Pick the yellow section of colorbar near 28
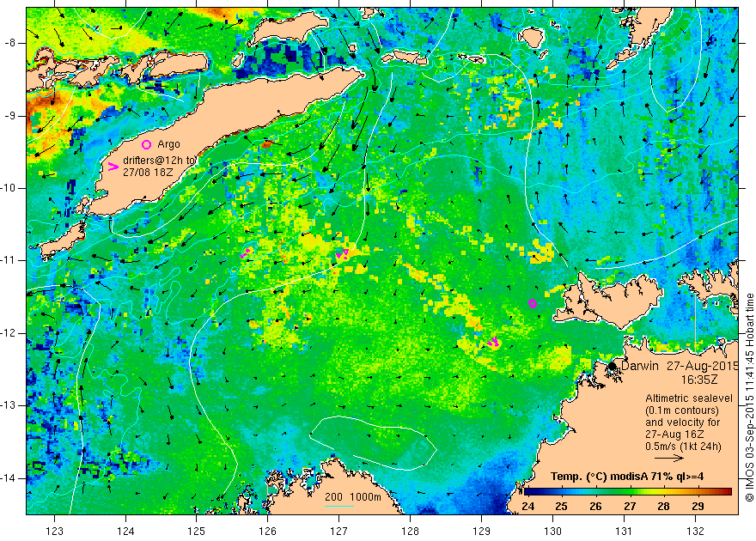Image resolution: width=756 pixels, height=541 pixels. pos(664,492)
